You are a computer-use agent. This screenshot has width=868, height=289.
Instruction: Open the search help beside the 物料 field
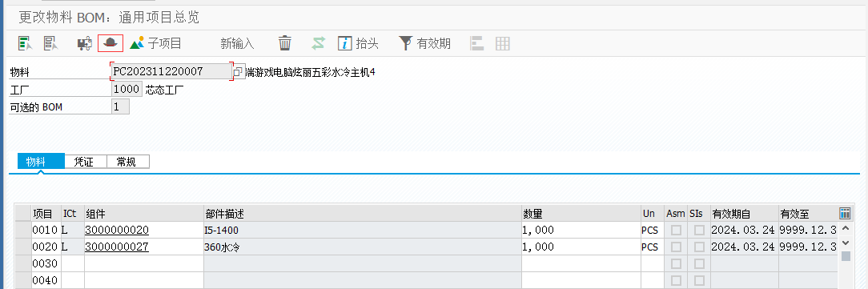pos(238,72)
